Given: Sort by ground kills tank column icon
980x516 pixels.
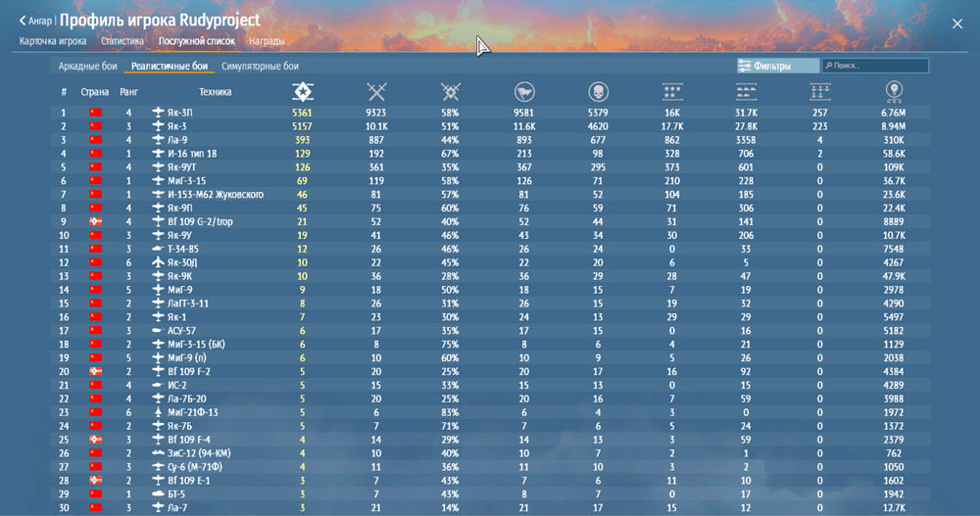Looking at the screenshot, I should pos(746,92).
